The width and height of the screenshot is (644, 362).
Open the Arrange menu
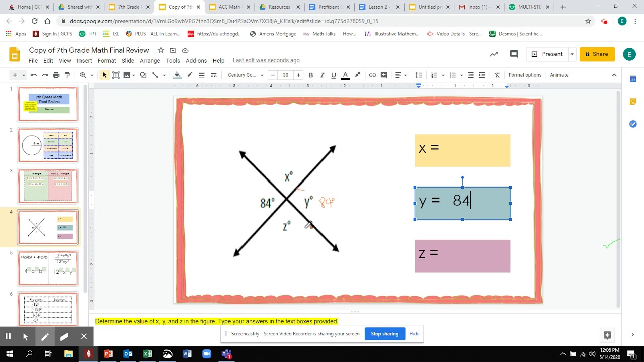point(150,61)
